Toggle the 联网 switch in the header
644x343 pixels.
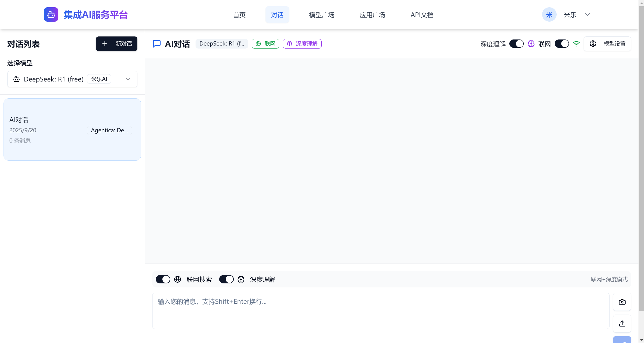pyautogui.click(x=561, y=44)
